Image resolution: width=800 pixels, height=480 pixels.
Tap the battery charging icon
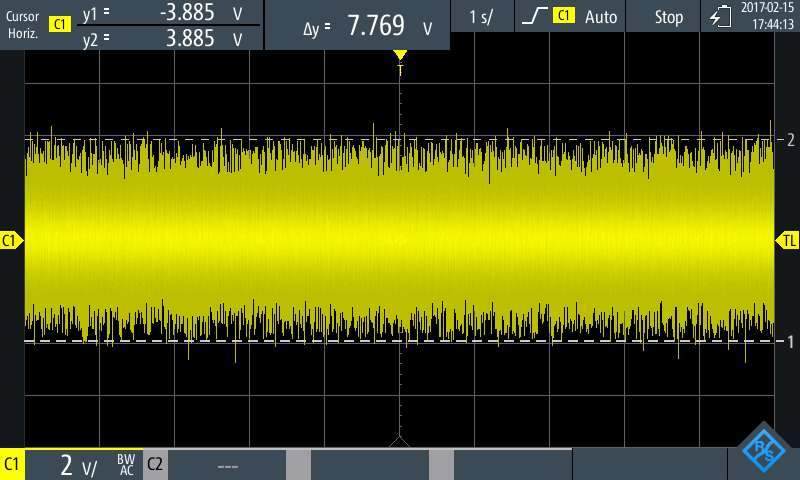pyautogui.click(x=720, y=16)
